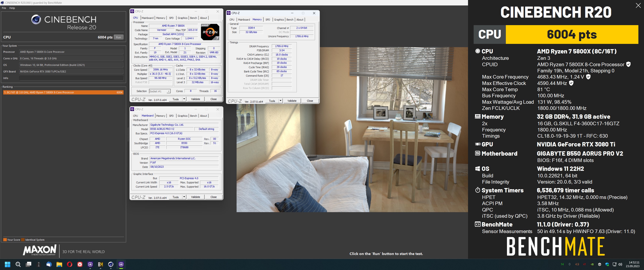Click Close in the Memory CPU-Z window
The image size is (644, 270).
pyautogui.click(x=310, y=101)
